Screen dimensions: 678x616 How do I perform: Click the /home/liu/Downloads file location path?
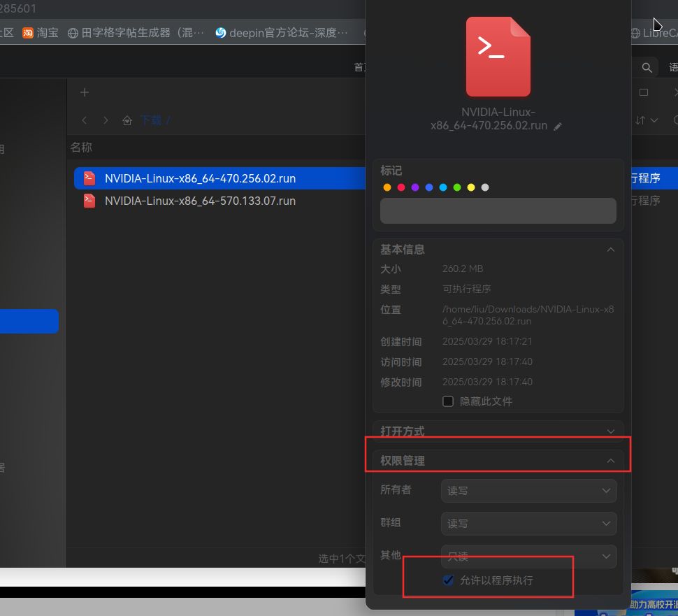click(528, 315)
